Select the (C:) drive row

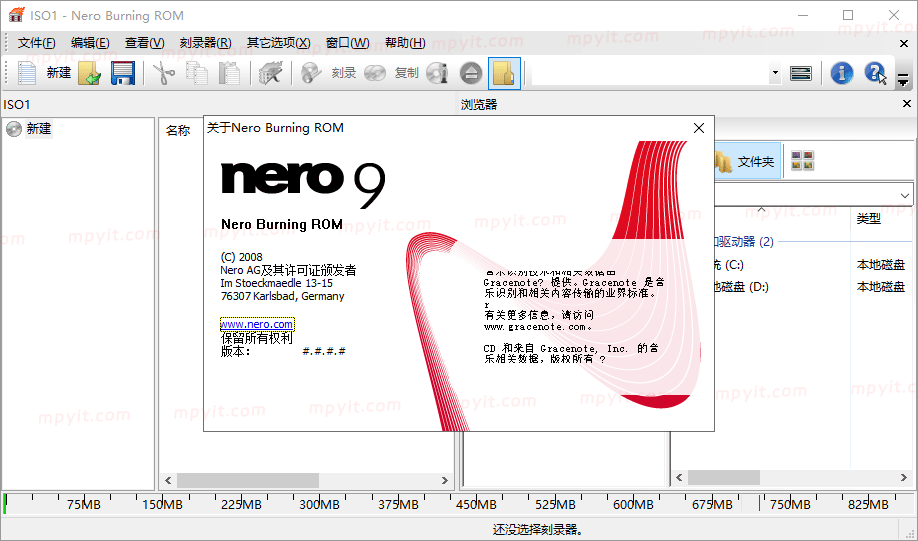coord(811,265)
